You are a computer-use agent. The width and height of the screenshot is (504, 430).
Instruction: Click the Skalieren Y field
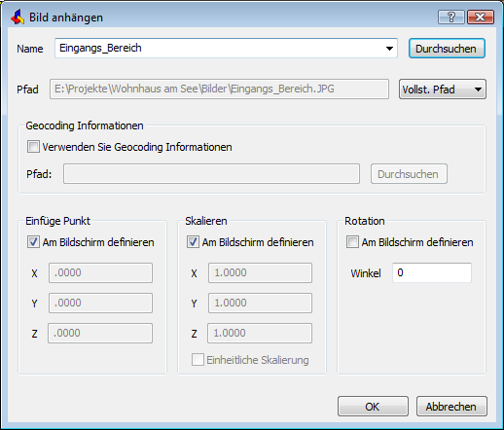(x=260, y=303)
